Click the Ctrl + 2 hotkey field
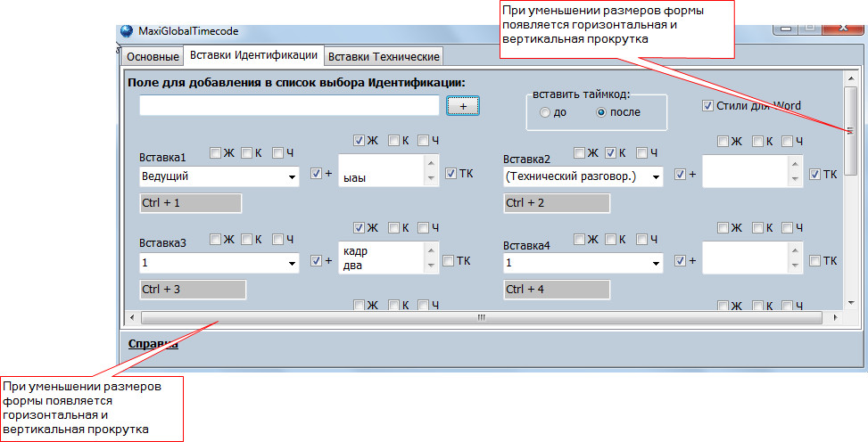This screenshot has width=868, height=442. coord(557,203)
